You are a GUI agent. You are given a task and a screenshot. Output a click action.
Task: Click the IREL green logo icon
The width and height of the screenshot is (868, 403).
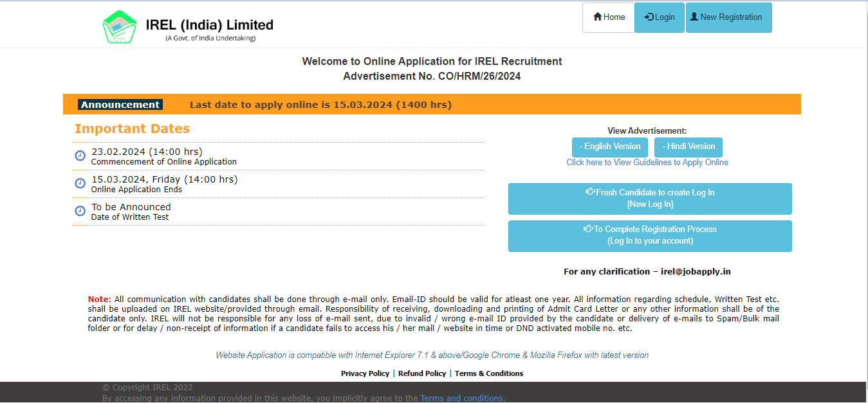pos(120,26)
